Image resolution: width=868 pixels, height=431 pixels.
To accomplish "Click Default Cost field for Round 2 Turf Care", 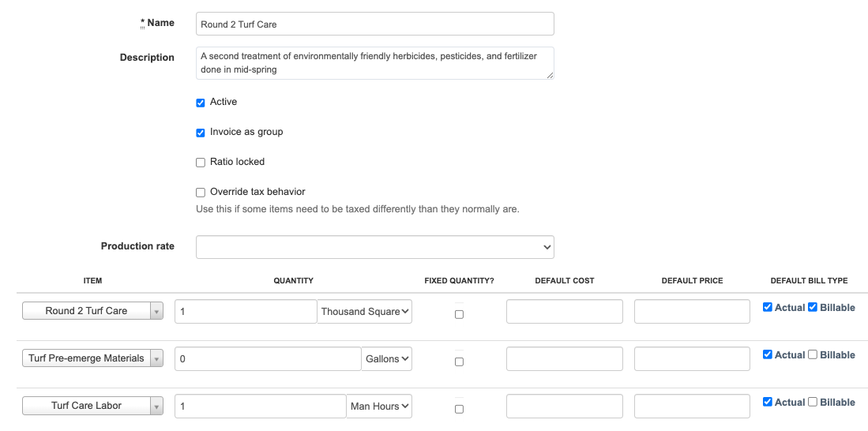I will click(564, 312).
